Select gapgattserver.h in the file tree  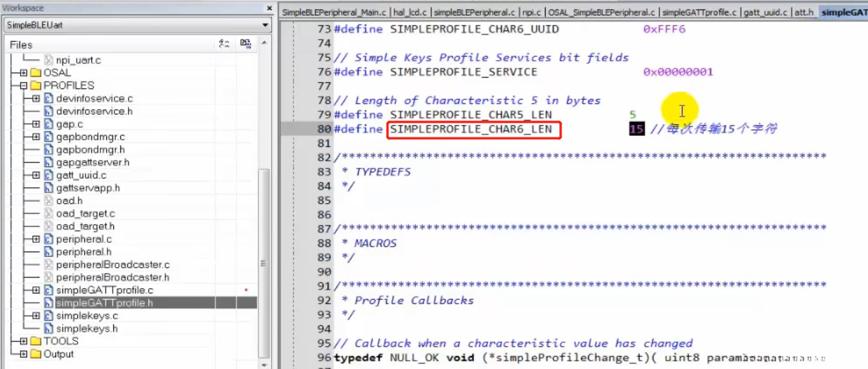click(92, 163)
